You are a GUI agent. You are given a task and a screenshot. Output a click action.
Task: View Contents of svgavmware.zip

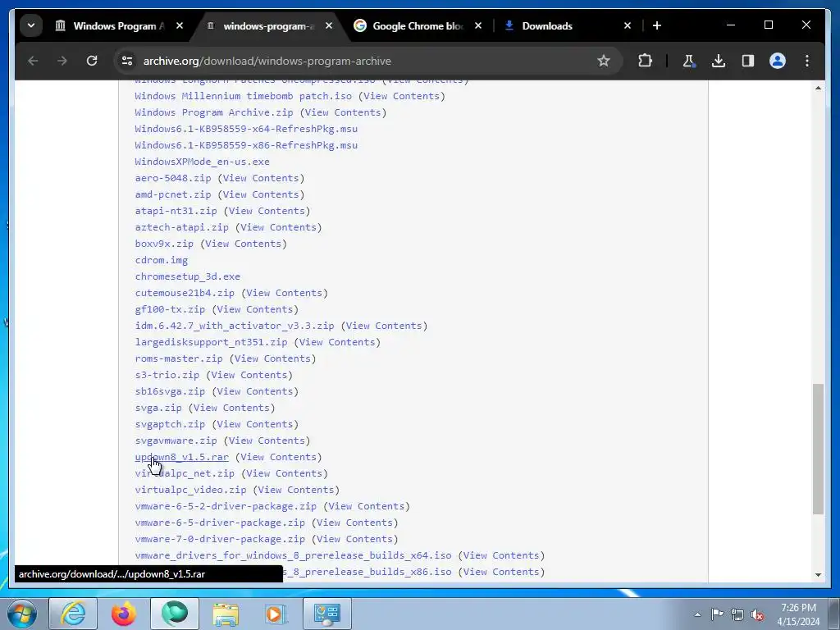[x=267, y=441]
